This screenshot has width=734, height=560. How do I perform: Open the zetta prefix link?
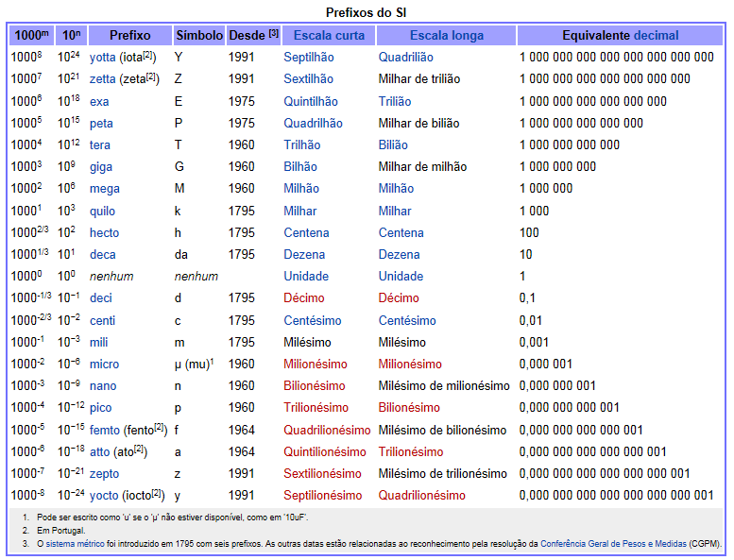[x=103, y=79]
